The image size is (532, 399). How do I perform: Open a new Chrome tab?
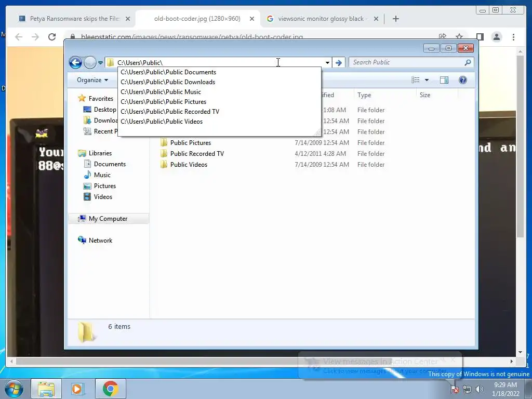point(395,19)
